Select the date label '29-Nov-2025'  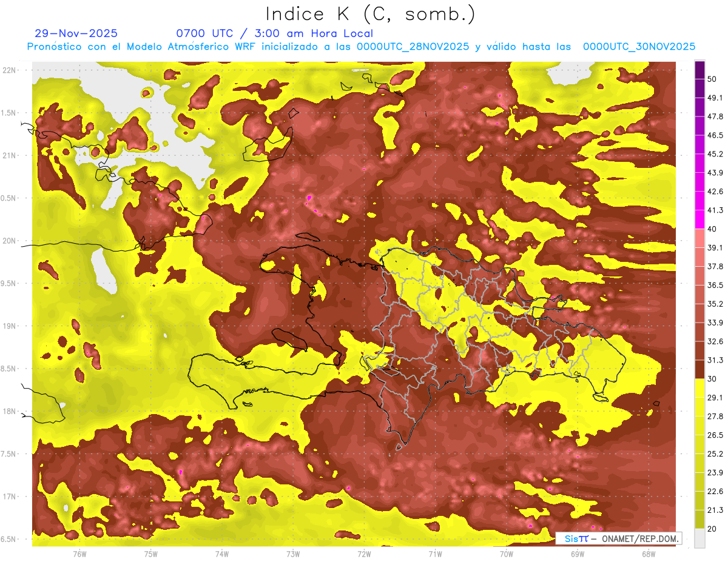click(76, 33)
